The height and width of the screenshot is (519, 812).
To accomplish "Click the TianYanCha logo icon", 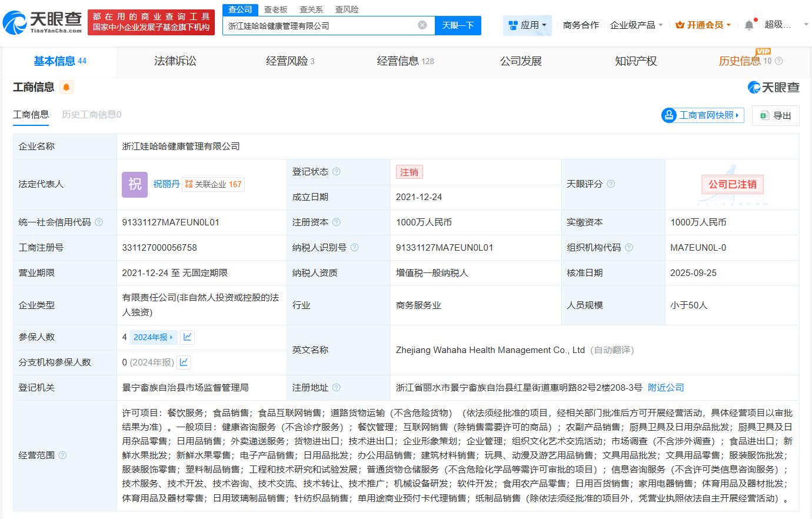I will coord(14,23).
